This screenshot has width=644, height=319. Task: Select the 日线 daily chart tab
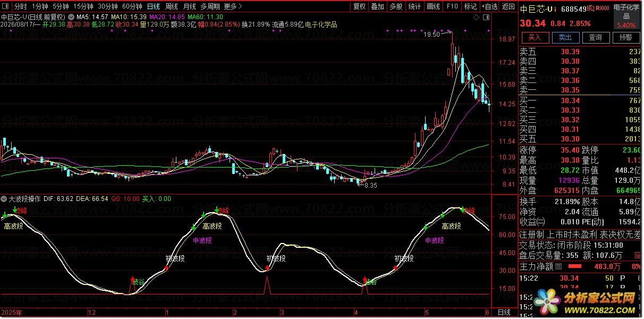(x=154, y=7)
